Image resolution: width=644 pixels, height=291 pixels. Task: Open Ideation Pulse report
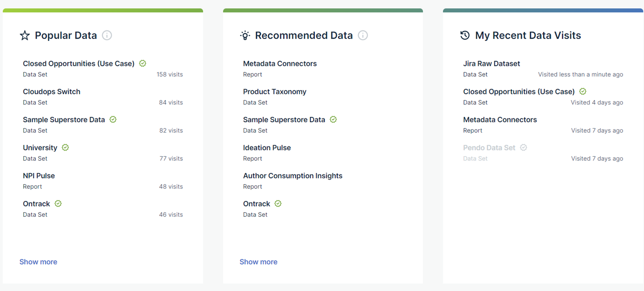coord(267,148)
